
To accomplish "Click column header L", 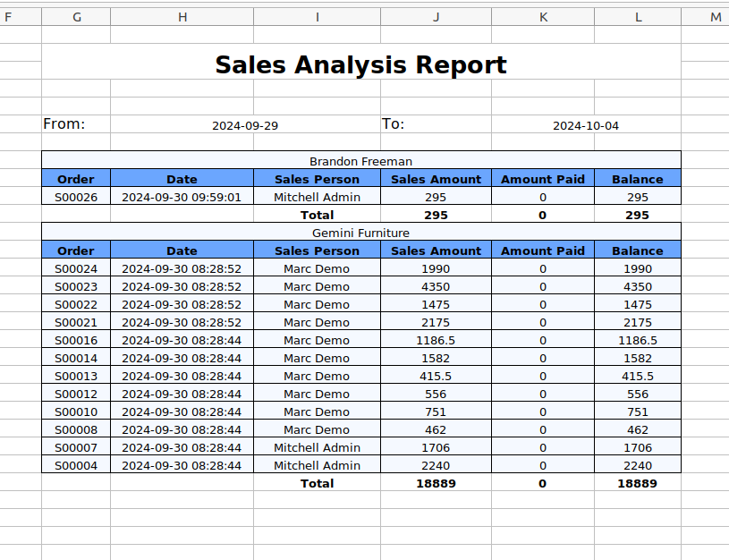I will click(638, 17).
